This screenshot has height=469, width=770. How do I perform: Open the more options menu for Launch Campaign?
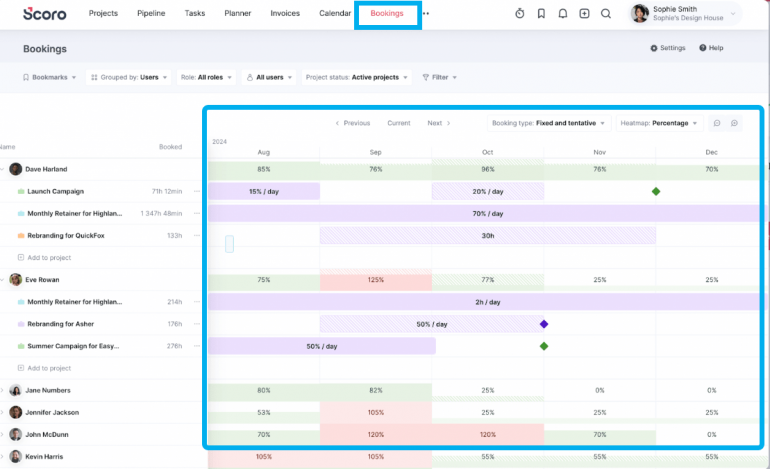[x=197, y=191]
